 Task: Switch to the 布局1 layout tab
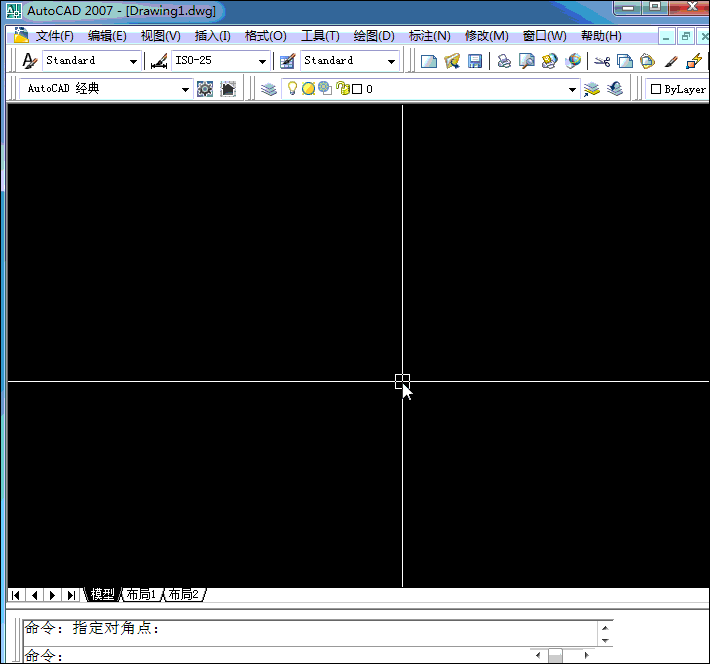tap(141, 595)
